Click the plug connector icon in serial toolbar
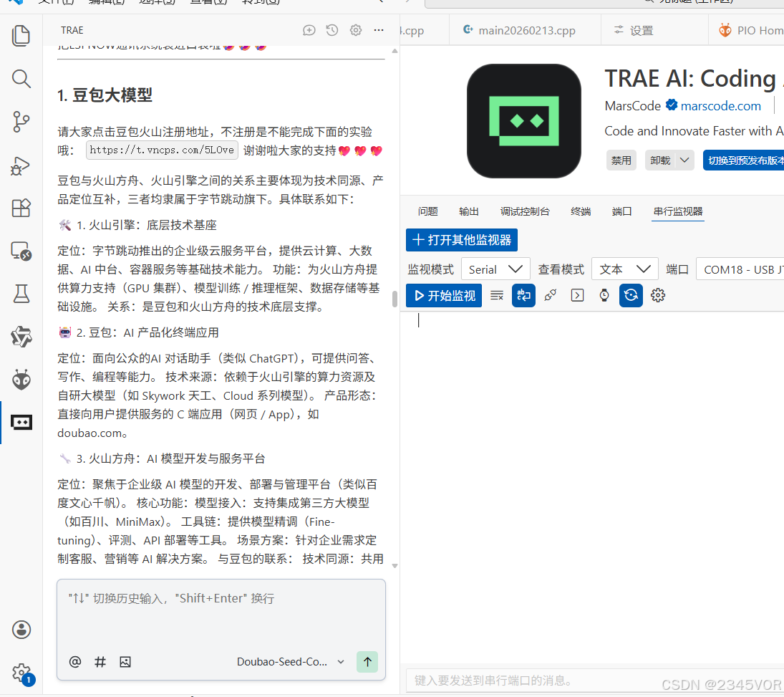 point(551,295)
